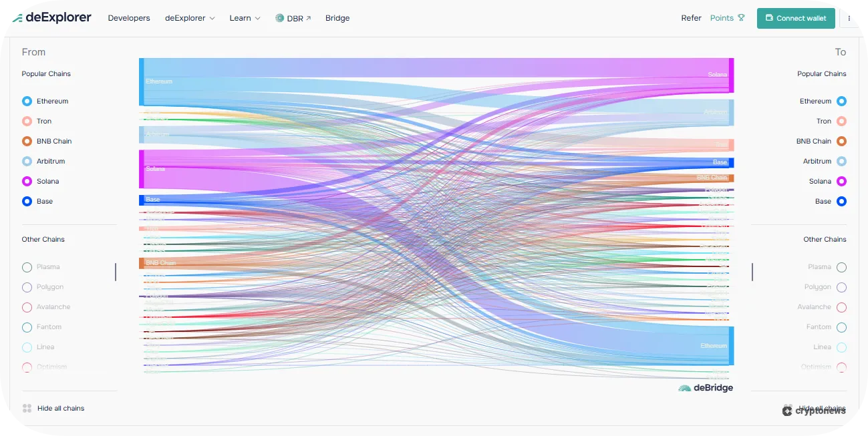Click Hide all chains under From

(x=53, y=408)
